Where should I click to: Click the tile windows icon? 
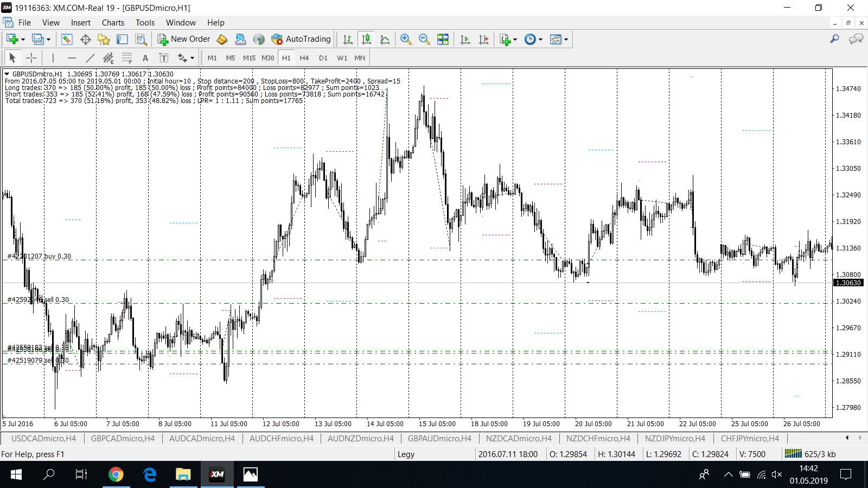pyautogui.click(x=443, y=39)
